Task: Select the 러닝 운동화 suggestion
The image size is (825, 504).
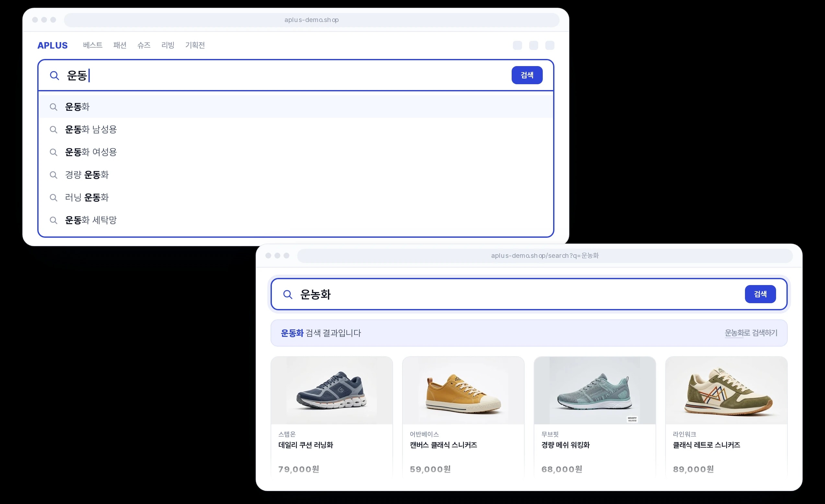Action: click(x=296, y=198)
